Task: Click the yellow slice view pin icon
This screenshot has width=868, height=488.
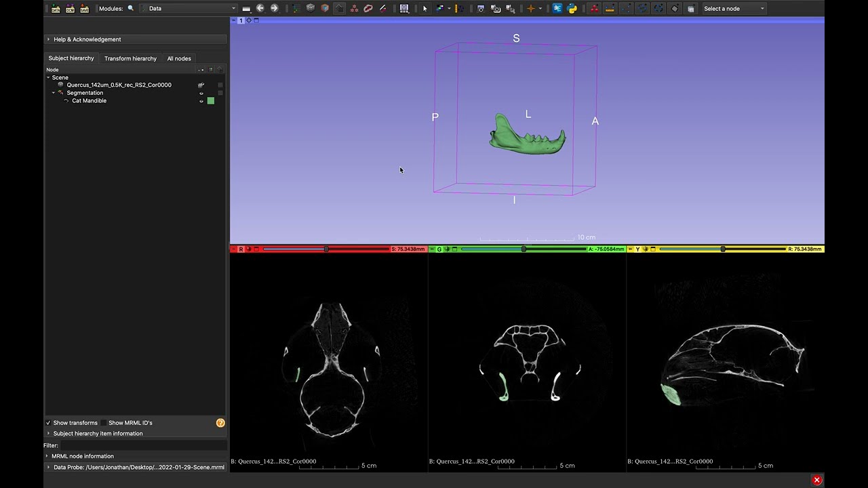Action: [630, 249]
